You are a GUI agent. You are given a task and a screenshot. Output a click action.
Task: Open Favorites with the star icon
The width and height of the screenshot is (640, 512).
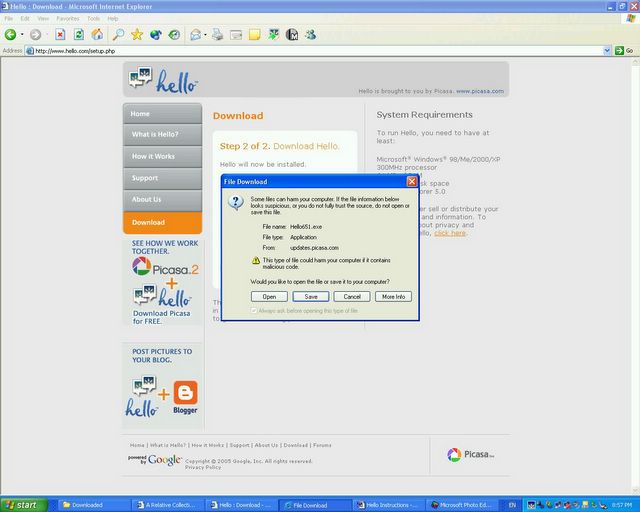[x=137, y=35]
